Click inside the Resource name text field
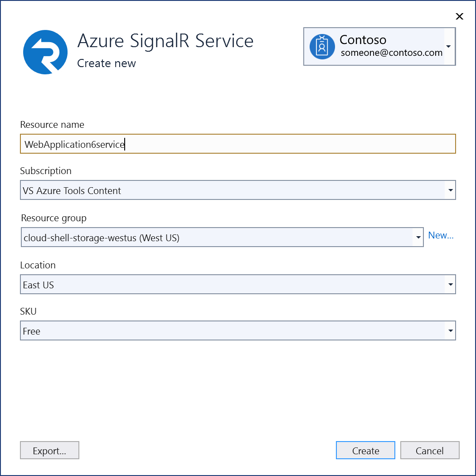The width and height of the screenshot is (476, 476). pyautogui.click(x=181, y=144)
